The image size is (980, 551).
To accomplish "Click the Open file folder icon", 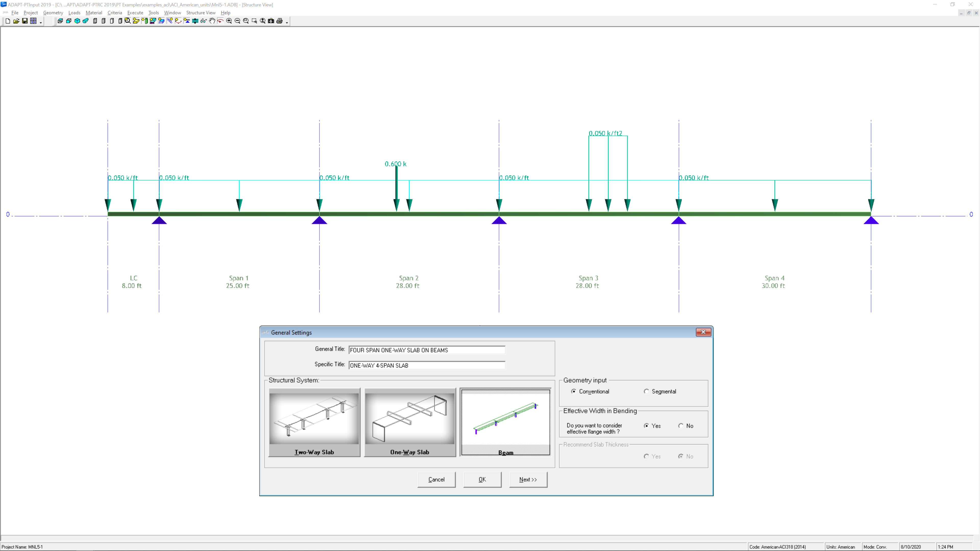I will (x=16, y=21).
